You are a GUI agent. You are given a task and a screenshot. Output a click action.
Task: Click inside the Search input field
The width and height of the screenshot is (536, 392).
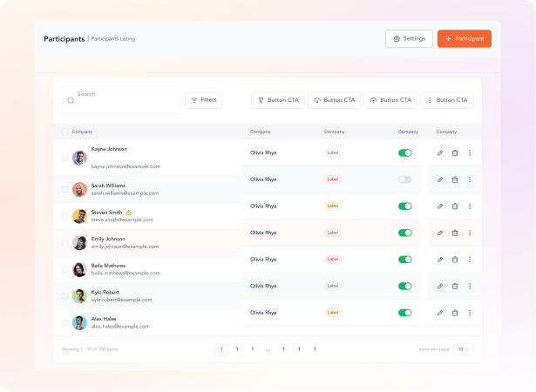coord(121,100)
